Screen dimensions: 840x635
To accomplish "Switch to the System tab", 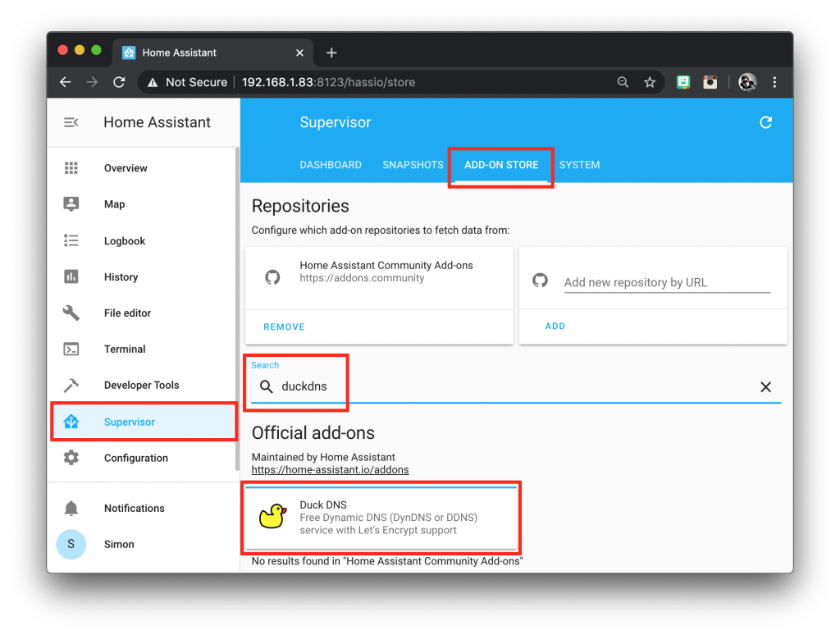I will tap(579, 165).
